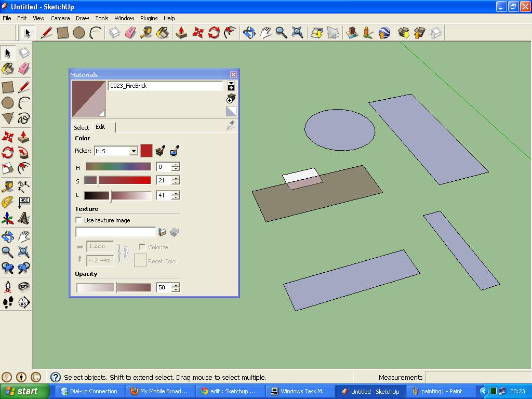The width and height of the screenshot is (532, 399).
Task: Select the Offset tool in top toolbar
Action: point(230,33)
